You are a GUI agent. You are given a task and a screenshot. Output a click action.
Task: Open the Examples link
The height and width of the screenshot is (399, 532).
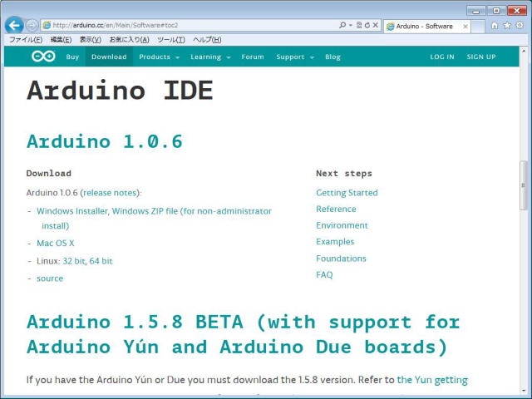point(335,242)
